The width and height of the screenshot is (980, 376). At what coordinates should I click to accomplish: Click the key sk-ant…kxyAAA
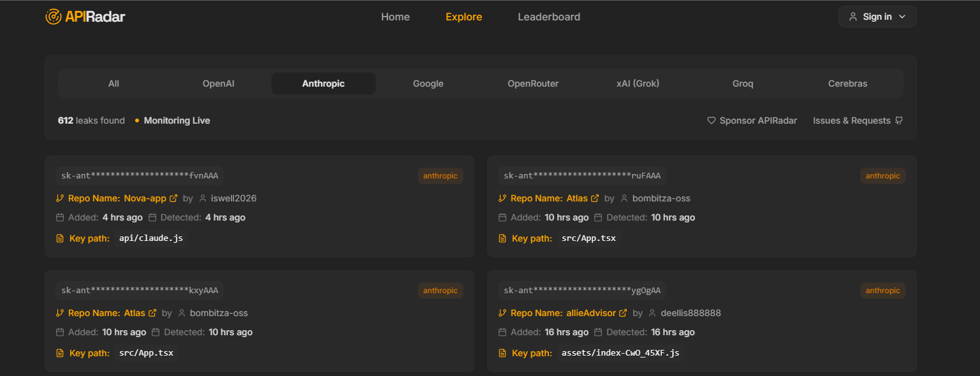click(x=140, y=291)
